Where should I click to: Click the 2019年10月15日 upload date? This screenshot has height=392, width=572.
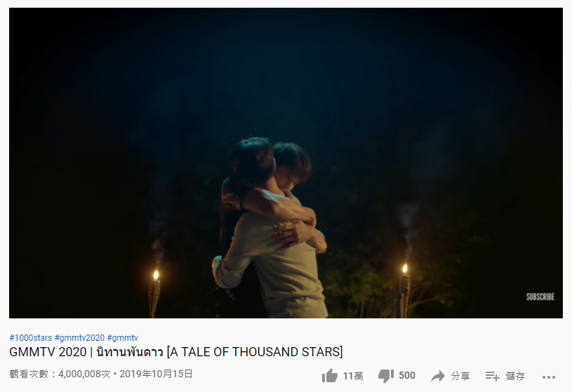(x=156, y=374)
